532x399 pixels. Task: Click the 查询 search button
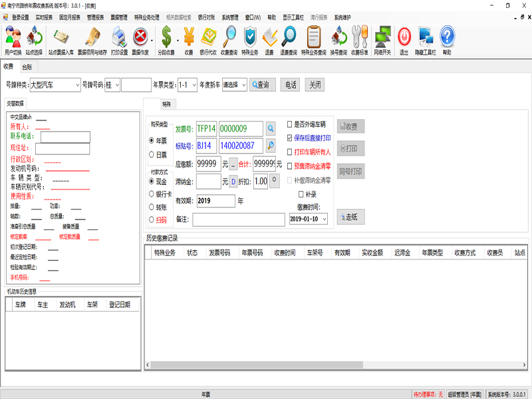click(x=263, y=85)
